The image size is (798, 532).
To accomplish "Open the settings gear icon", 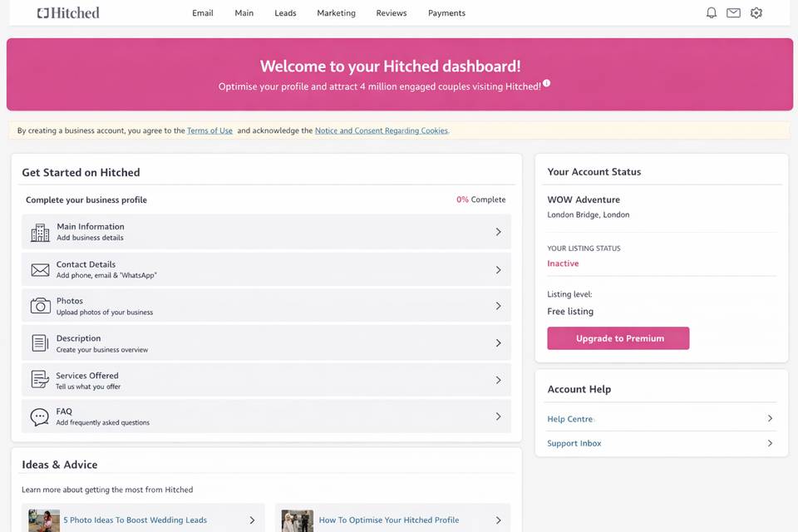I will [x=756, y=12].
